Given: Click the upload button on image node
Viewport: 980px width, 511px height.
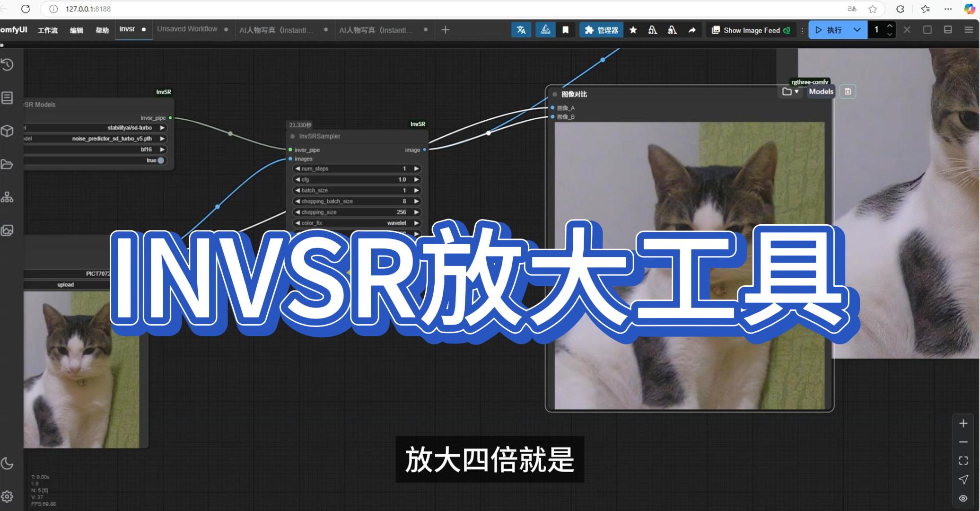Looking at the screenshot, I should tap(66, 285).
